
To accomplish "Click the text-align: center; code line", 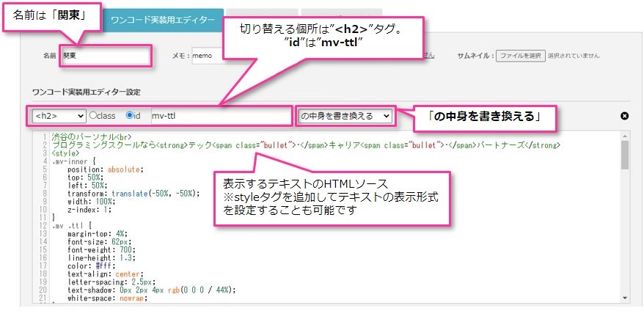I will [x=106, y=274].
